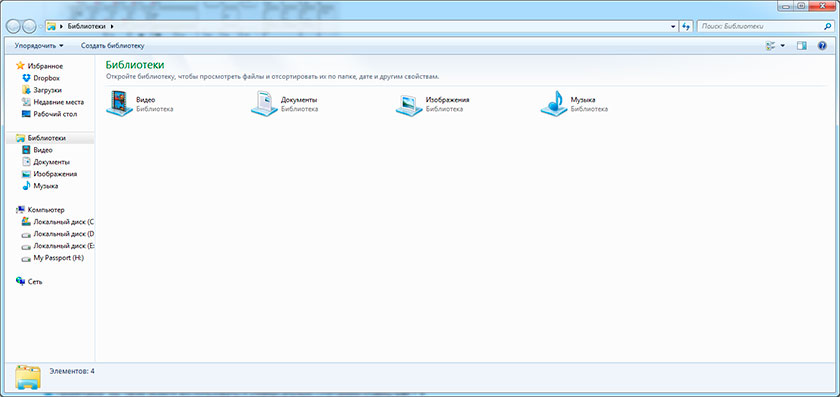Click the libraries icon in address bar
840x397 pixels.
[52, 26]
